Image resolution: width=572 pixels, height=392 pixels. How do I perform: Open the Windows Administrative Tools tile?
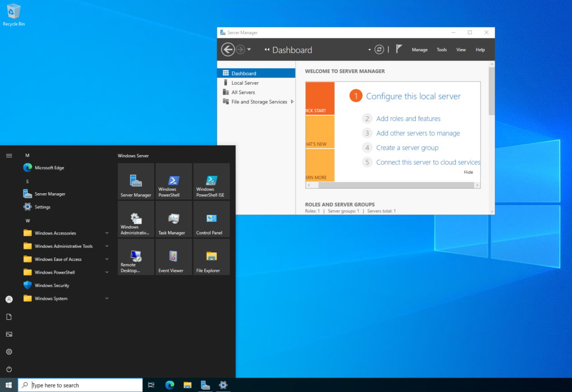click(x=136, y=219)
